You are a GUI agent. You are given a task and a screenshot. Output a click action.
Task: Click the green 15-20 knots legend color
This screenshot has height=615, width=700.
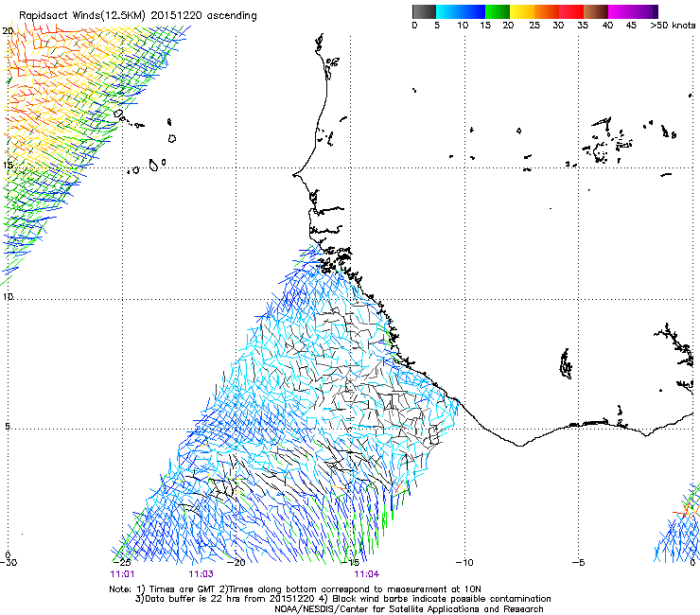point(498,11)
